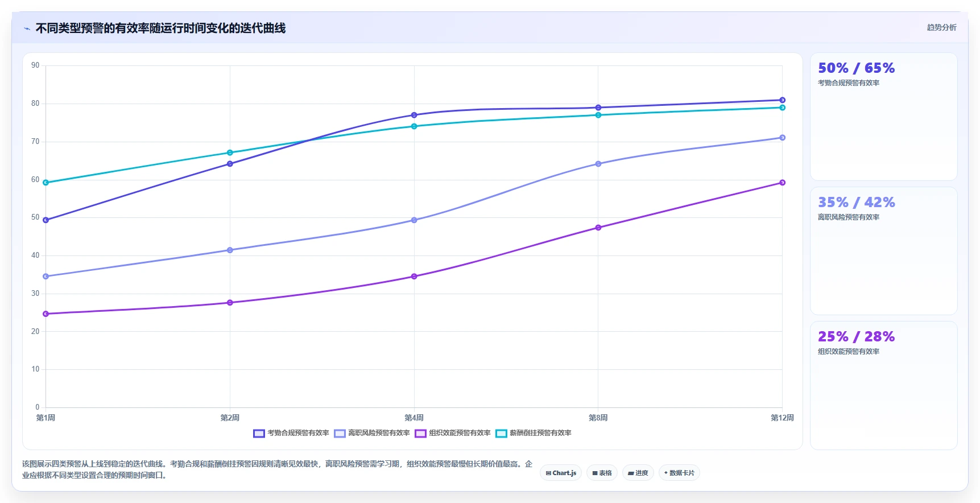
Task: Select 考勤合规 data point at 第12周
Action: click(x=782, y=100)
